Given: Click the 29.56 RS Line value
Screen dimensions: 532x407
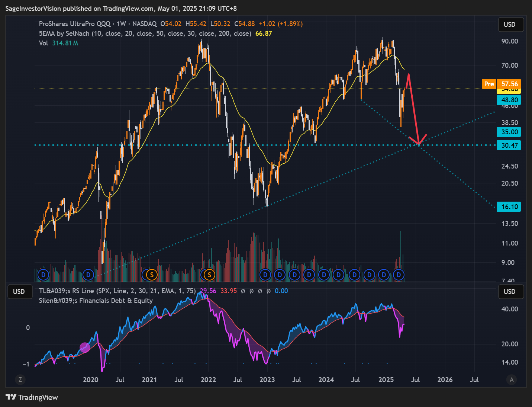Looking at the screenshot, I should click(x=208, y=291).
